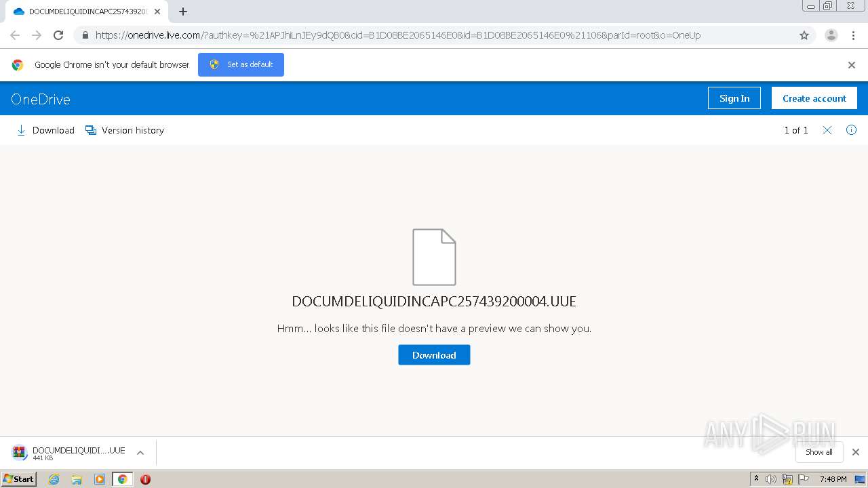The width and height of the screenshot is (868, 488).
Task: Click the "1 of 1" counter text
Action: [796, 130]
